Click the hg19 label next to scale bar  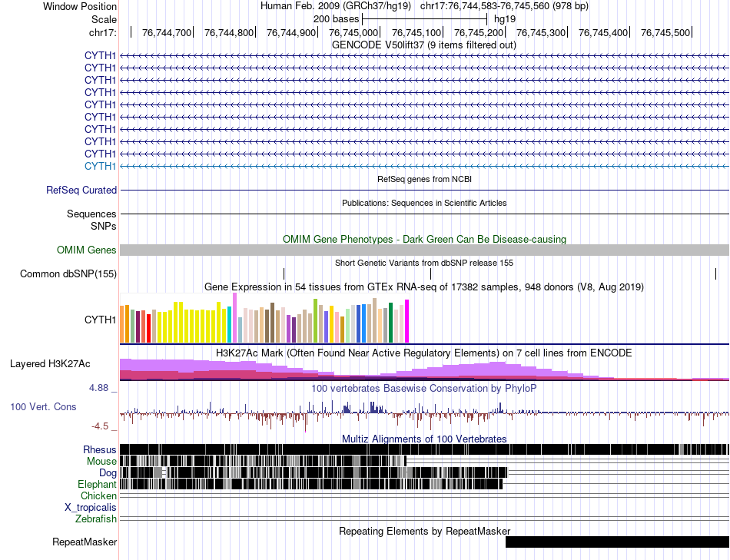click(x=505, y=19)
